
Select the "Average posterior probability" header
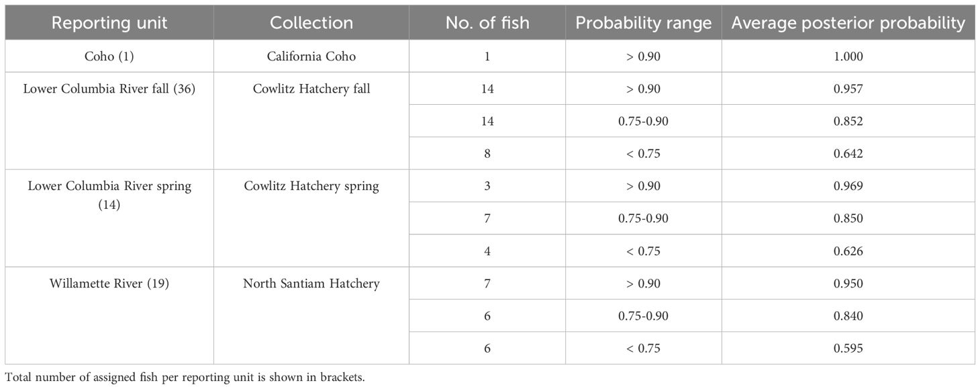pos(848,23)
